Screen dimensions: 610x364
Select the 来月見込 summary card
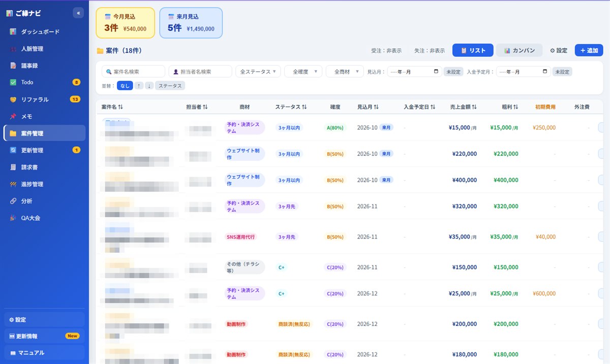point(191,23)
